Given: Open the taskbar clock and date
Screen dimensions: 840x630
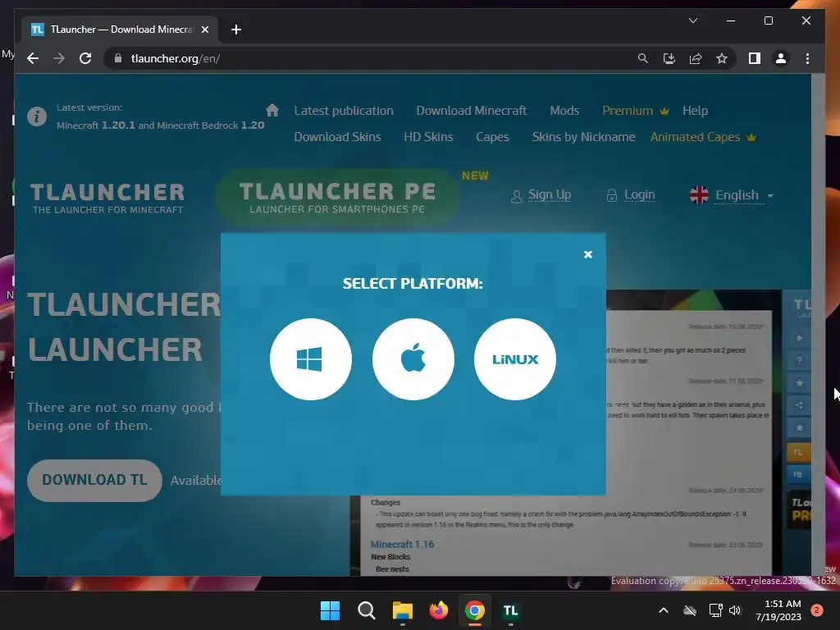Looking at the screenshot, I should pyautogui.click(x=778, y=610).
